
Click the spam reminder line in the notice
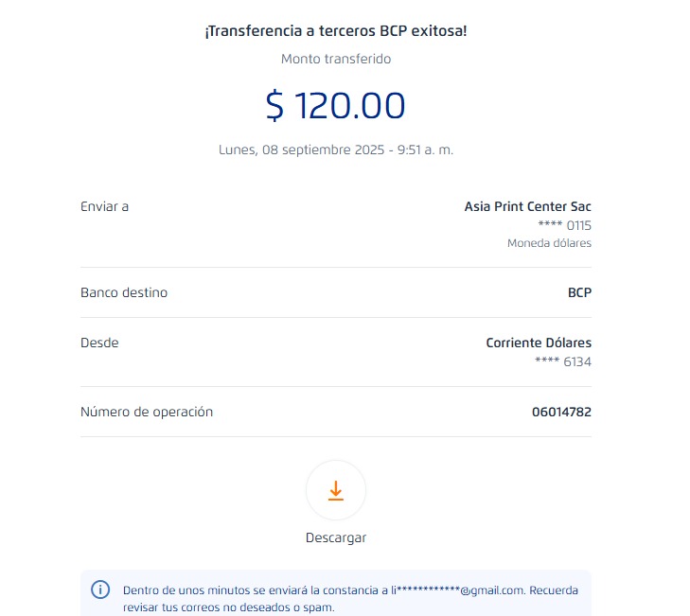coord(228,607)
